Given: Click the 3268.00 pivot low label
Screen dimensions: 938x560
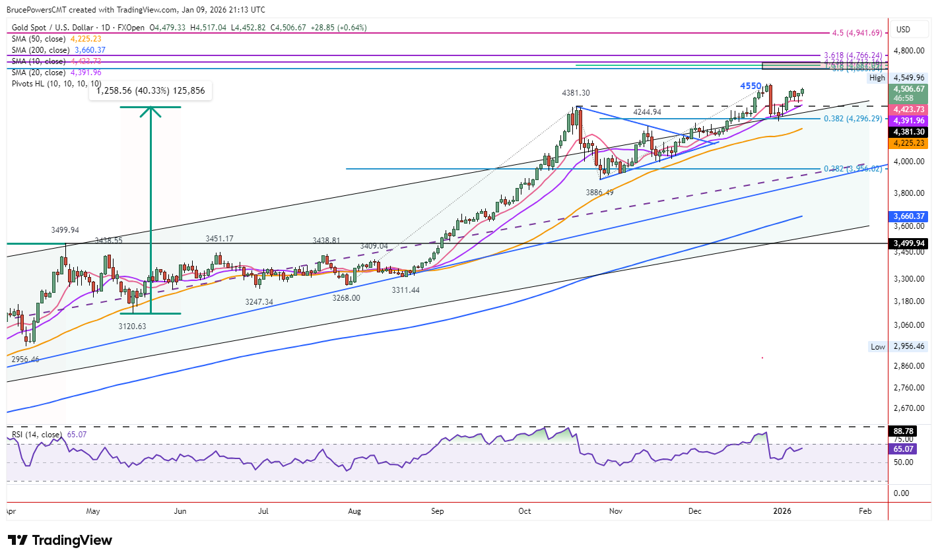Looking at the screenshot, I should point(346,298).
